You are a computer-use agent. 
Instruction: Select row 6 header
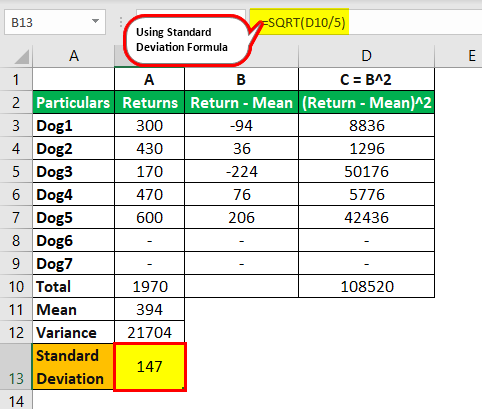point(16,194)
